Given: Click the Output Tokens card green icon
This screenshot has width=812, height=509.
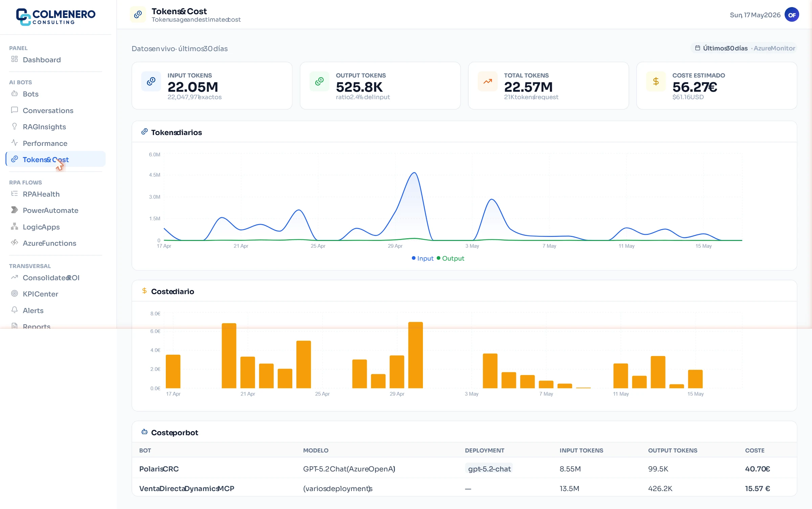Looking at the screenshot, I should click(x=319, y=81).
